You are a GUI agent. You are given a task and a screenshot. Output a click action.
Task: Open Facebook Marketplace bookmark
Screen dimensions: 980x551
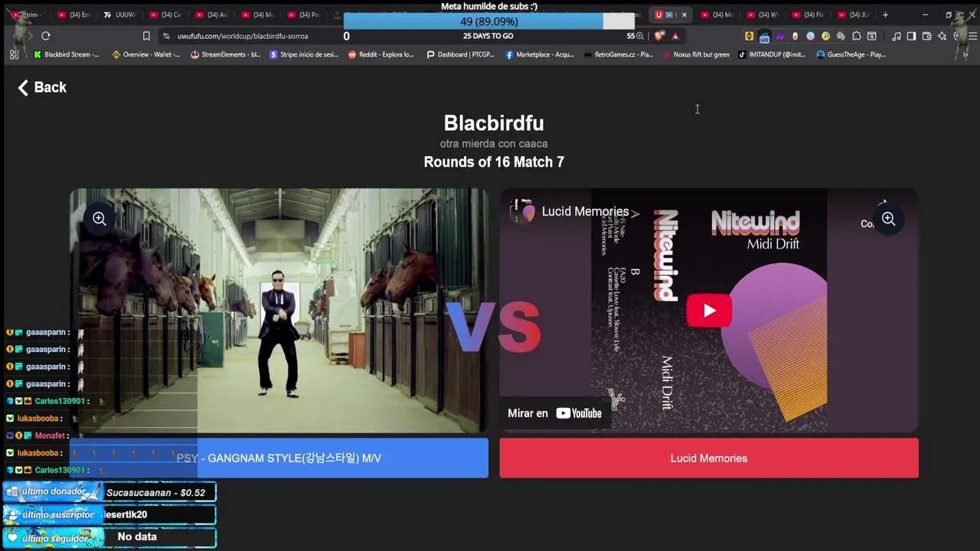pos(540,54)
